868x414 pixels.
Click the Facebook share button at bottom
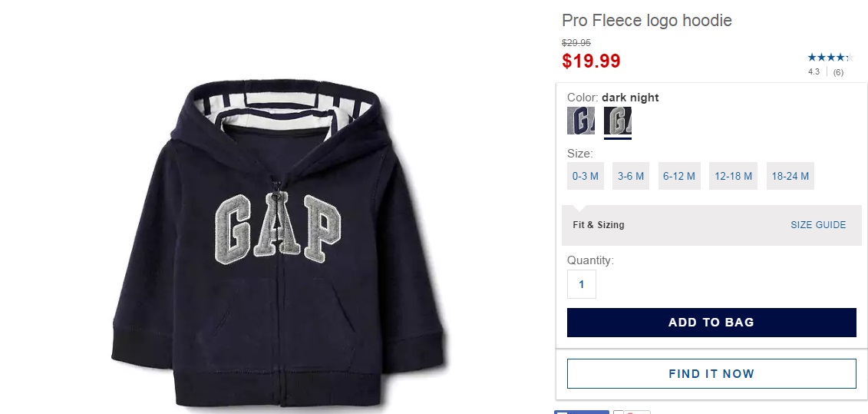click(x=581, y=412)
